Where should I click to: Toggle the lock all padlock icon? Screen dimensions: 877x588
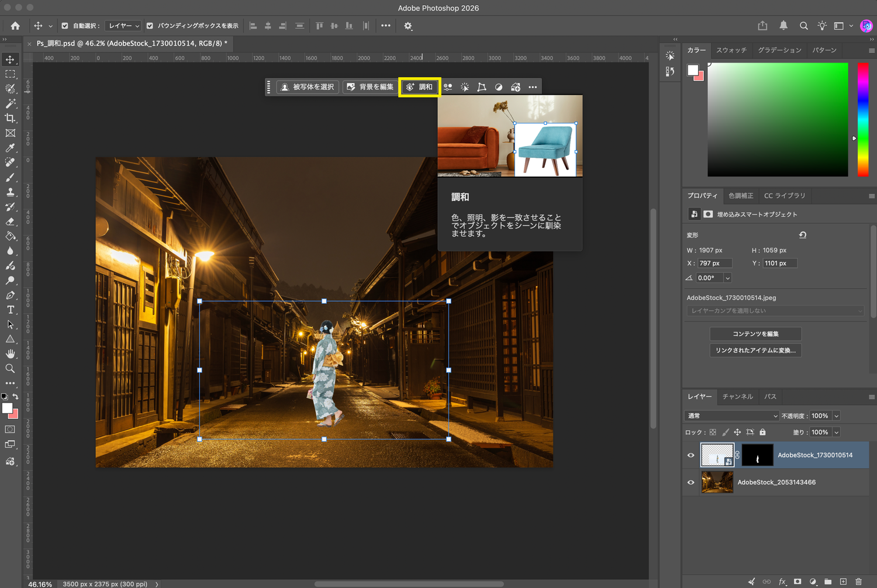tap(762, 433)
